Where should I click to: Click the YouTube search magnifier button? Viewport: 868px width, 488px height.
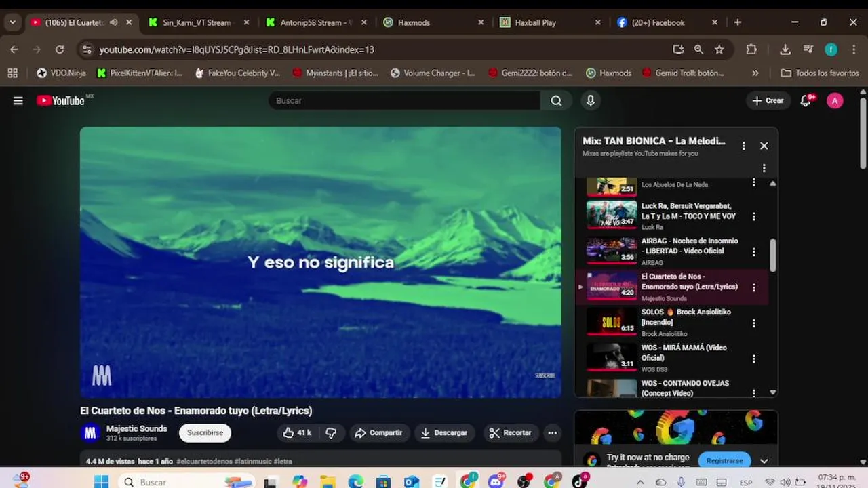point(556,100)
